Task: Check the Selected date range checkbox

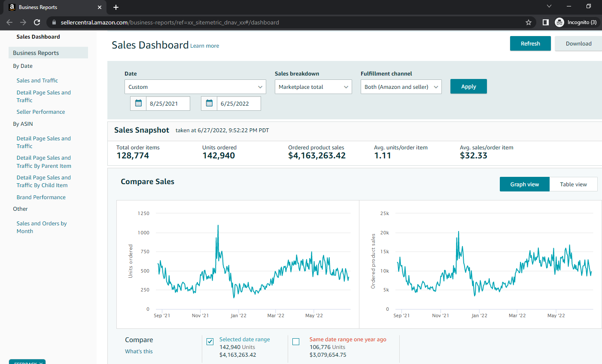Action: click(210, 342)
